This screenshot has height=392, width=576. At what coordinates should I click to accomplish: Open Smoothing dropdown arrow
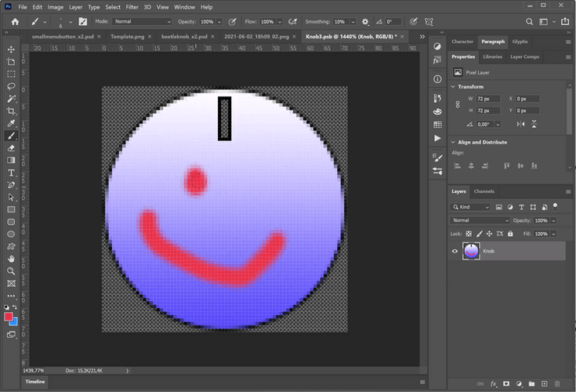coord(353,22)
